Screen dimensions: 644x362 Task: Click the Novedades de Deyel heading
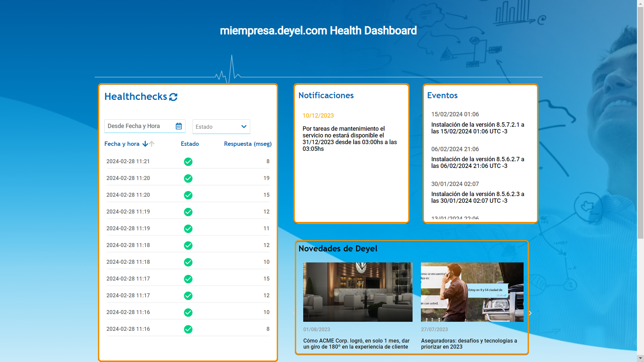tap(338, 249)
